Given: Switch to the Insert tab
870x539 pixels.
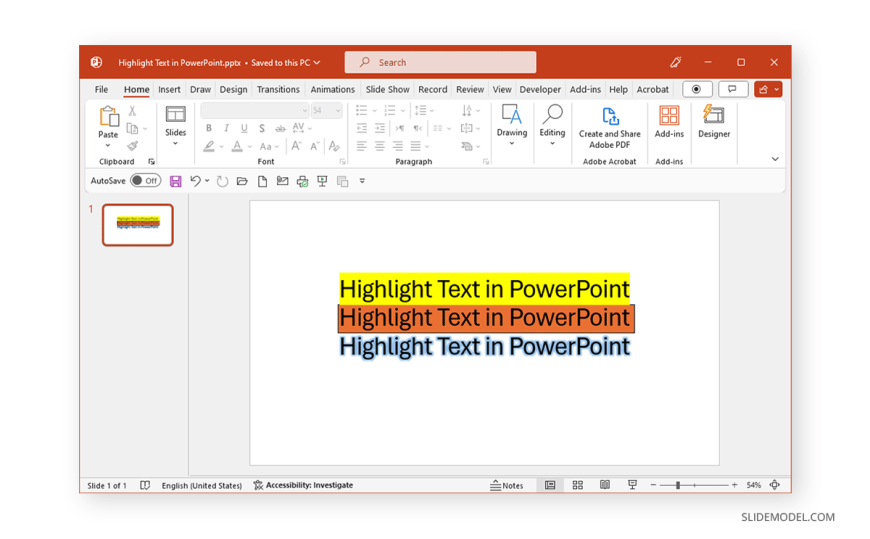Looking at the screenshot, I should [169, 89].
